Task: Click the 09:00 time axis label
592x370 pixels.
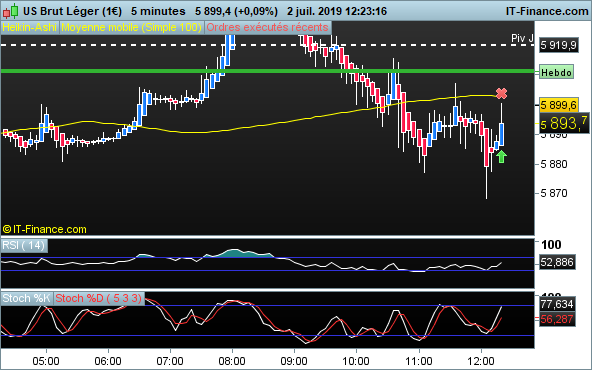Action: [294, 361]
